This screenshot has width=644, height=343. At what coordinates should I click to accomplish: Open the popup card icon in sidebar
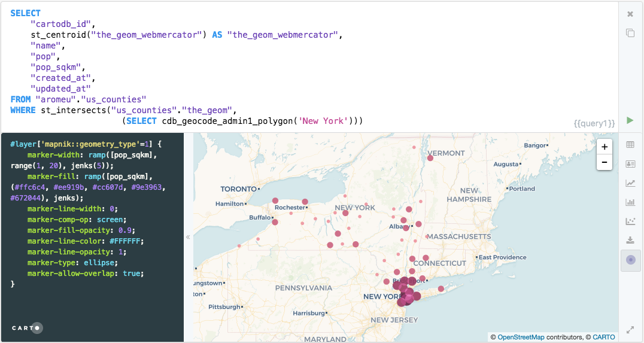coord(630,164)
